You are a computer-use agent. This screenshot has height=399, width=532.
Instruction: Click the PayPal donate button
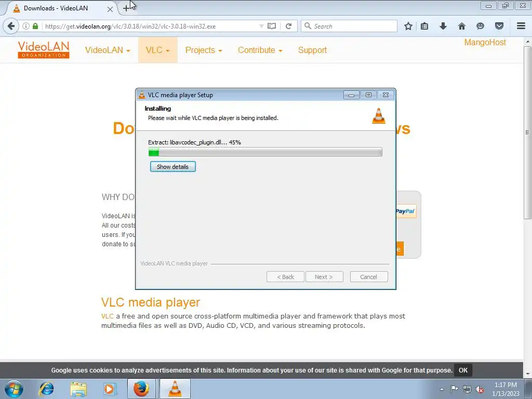406,211
